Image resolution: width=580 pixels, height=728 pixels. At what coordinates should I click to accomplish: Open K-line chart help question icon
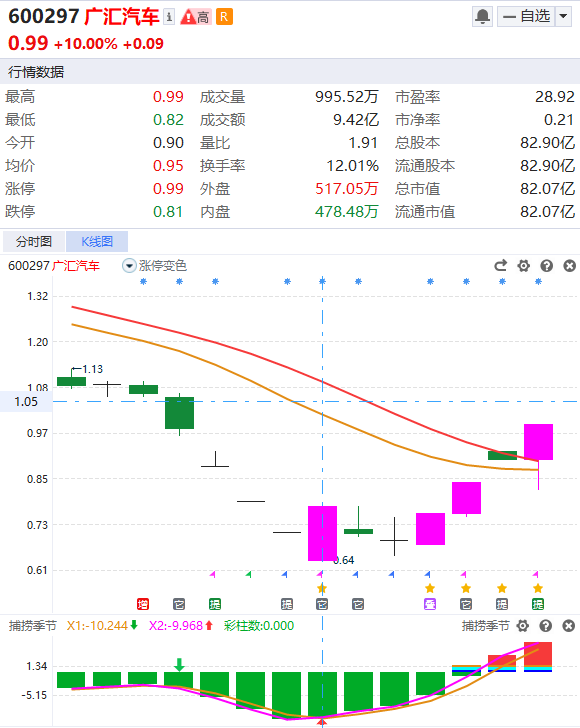[547, 266]
